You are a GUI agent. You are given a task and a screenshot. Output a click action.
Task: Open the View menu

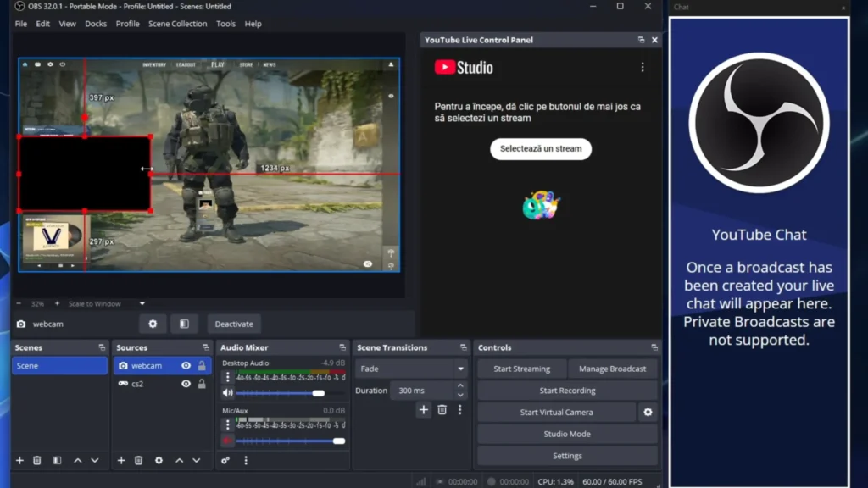coord(68,24)
